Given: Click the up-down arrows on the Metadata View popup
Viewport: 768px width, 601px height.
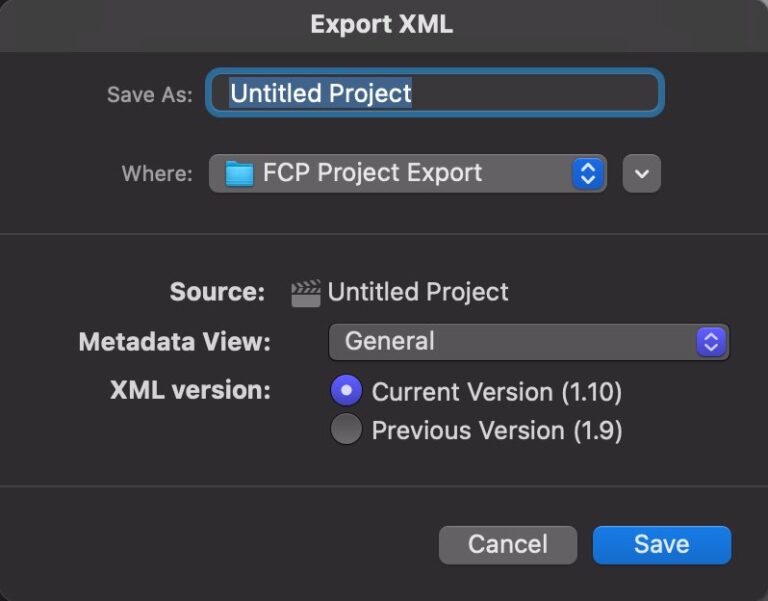Looking at the screenshot, I should point(711,341).
